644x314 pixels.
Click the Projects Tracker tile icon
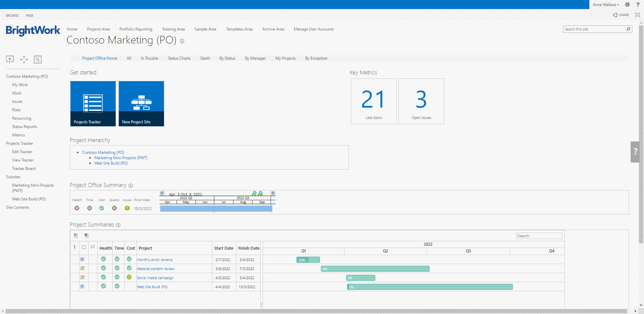(93, 103)
